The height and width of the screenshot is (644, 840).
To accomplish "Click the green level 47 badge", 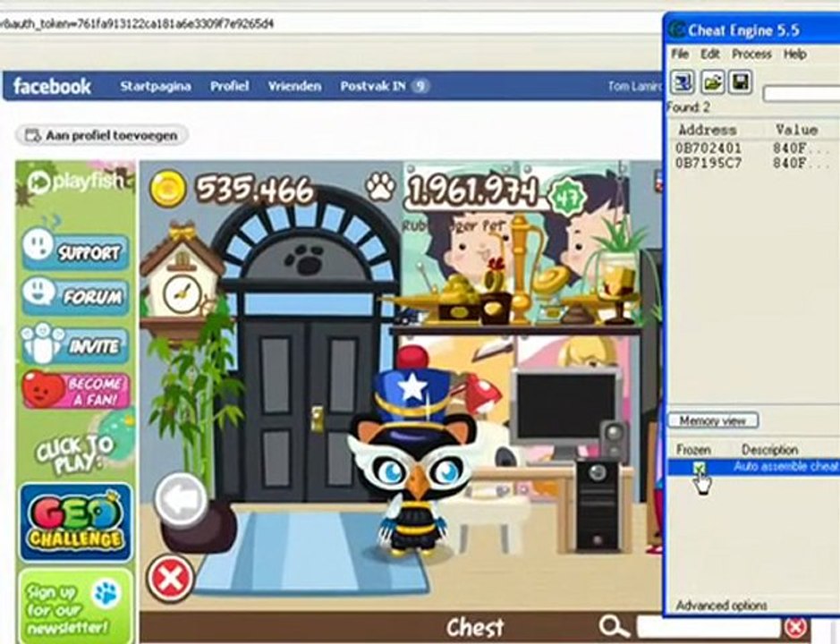I will [567, 198].
